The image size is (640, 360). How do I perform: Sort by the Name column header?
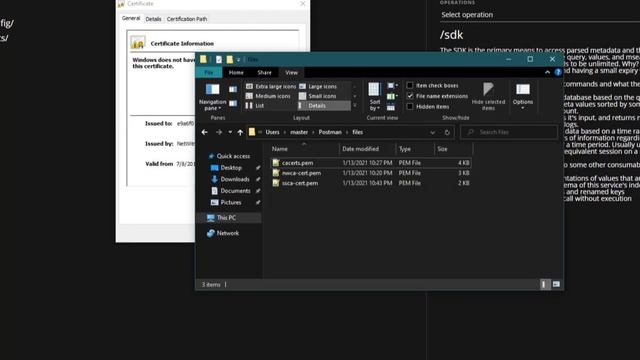point(304,149)
